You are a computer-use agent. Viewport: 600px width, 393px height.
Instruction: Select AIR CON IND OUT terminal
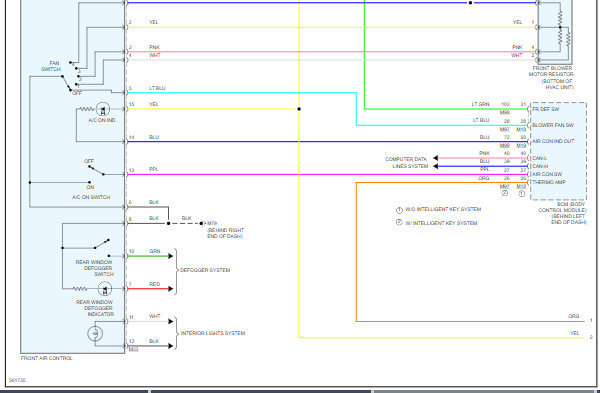tap(553, 141)
